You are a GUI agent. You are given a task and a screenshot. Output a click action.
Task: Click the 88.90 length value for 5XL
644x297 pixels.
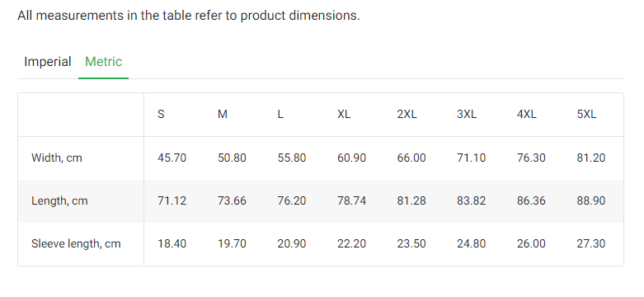coord(591,200)
